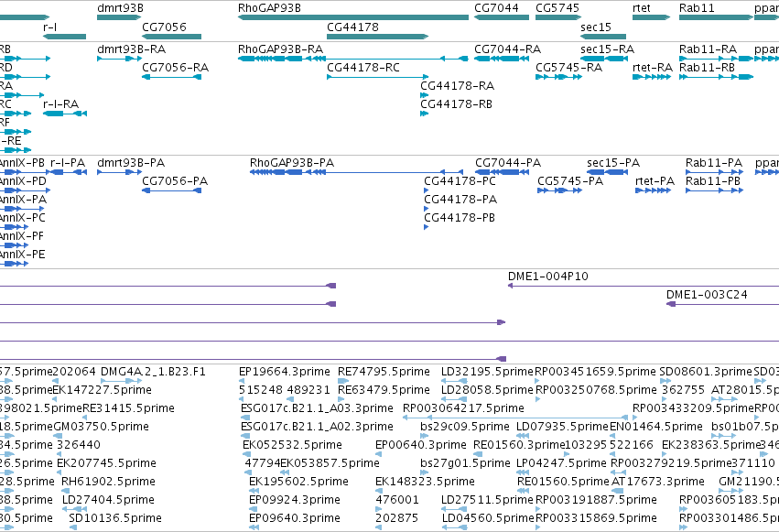Select the RH61902.5prime EST

(66, 491)
